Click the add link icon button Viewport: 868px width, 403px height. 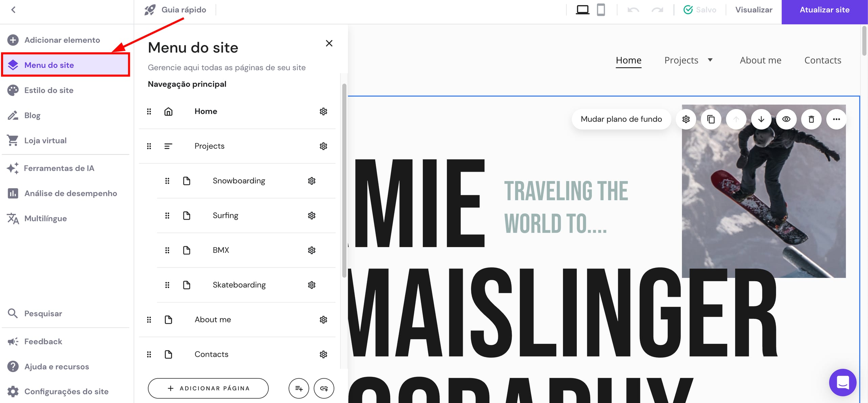coord(324,388)
